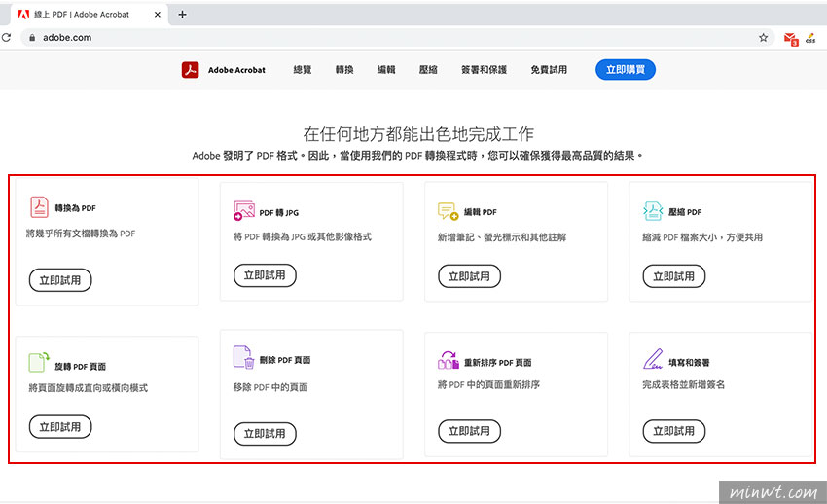The width and height of the screenshot is (827, 504).
Task: Click the 旋轉 PDF 頁面 rotate icon
Action: [39, 363]
